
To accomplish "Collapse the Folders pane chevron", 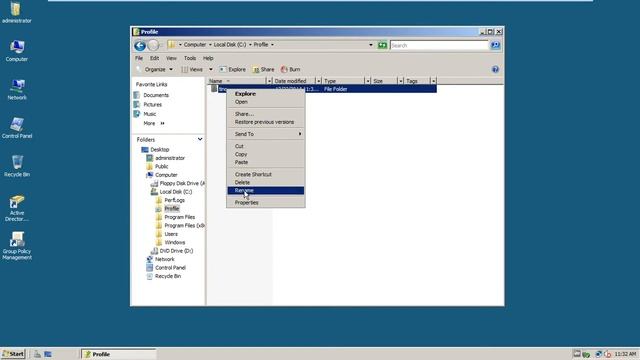I will tap(200, 139).
